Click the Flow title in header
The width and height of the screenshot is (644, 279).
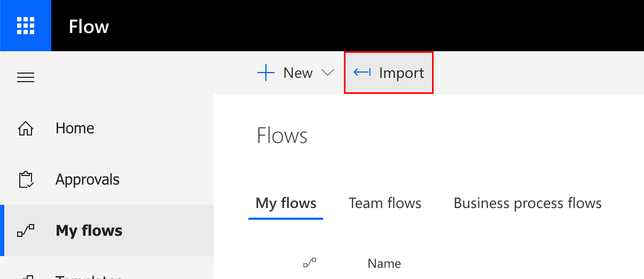(89, 26)
